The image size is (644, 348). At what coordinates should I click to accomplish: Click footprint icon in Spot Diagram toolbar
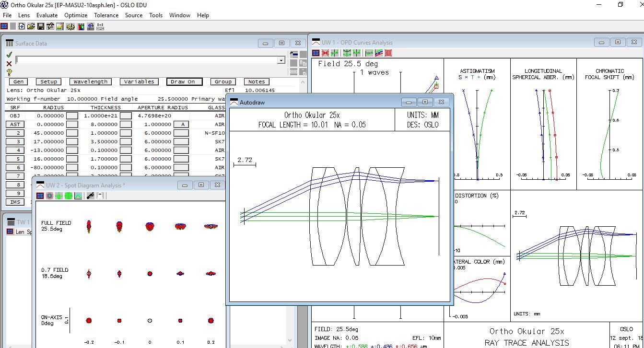click(90, 196)
